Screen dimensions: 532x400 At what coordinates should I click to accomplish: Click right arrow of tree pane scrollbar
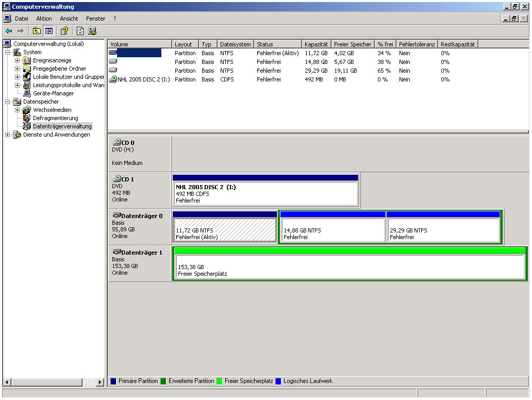click(x=100, y=382)
